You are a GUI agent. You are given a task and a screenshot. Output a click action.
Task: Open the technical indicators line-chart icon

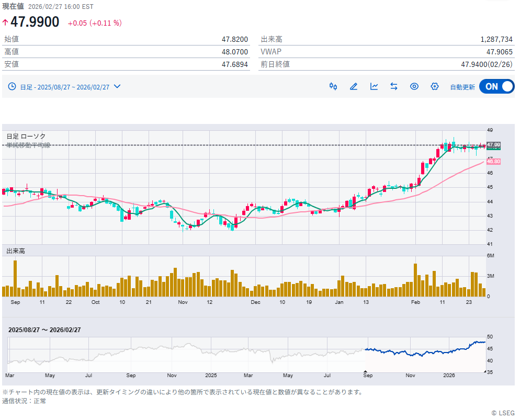(374, 86)
